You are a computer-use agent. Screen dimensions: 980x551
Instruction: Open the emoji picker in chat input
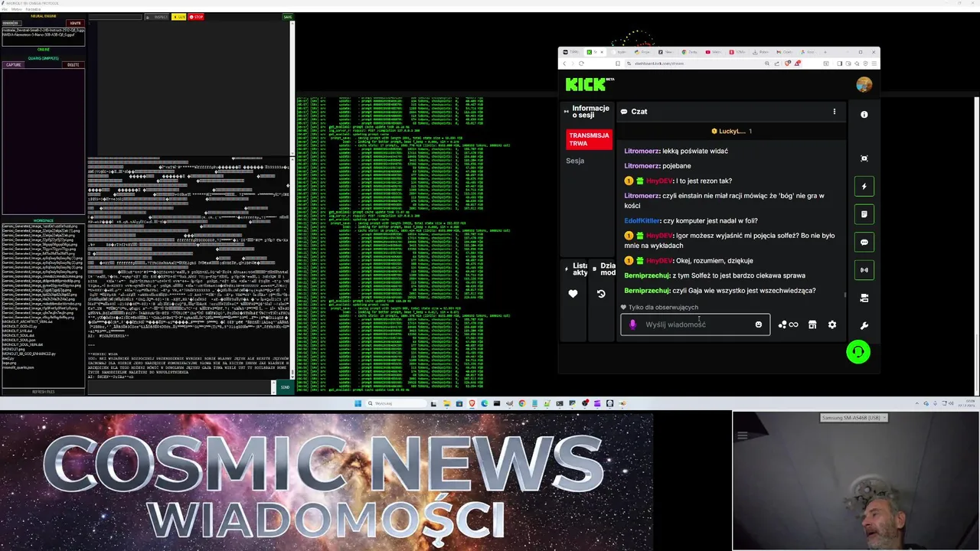pyautogui.click(x=759, y=324)
